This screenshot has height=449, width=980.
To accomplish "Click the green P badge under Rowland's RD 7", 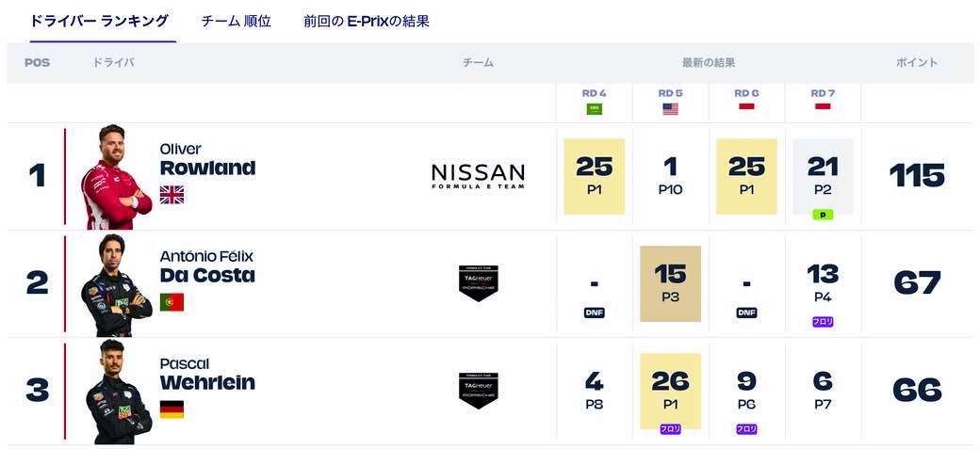I will point(823,215).
